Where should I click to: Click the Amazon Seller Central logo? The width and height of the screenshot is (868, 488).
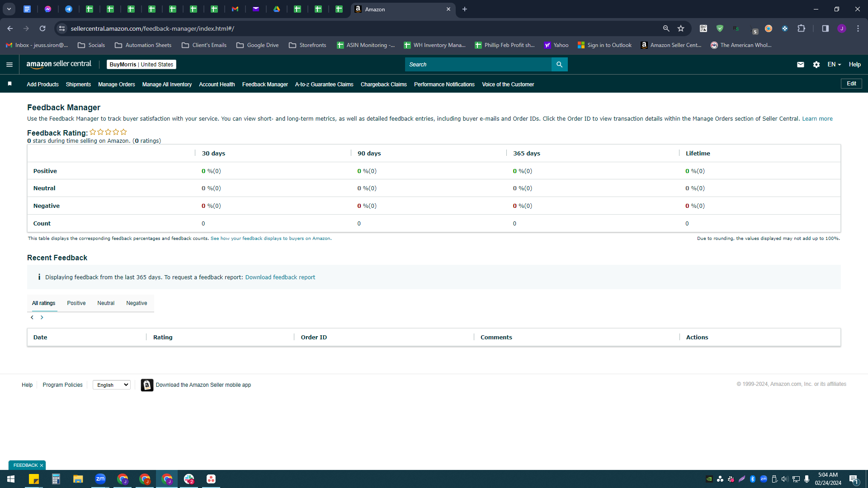pos(59,64)
